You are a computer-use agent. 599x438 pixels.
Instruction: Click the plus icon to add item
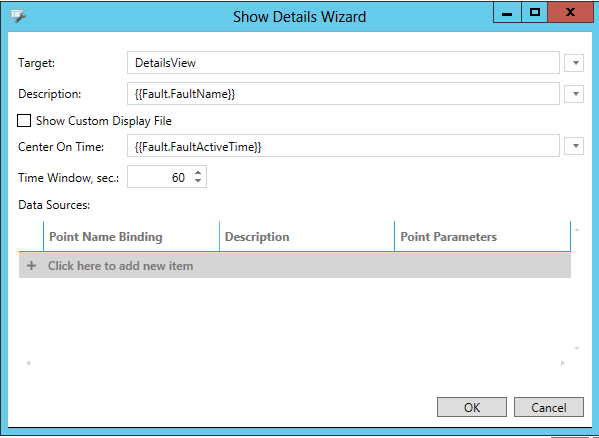pos(32,266)
